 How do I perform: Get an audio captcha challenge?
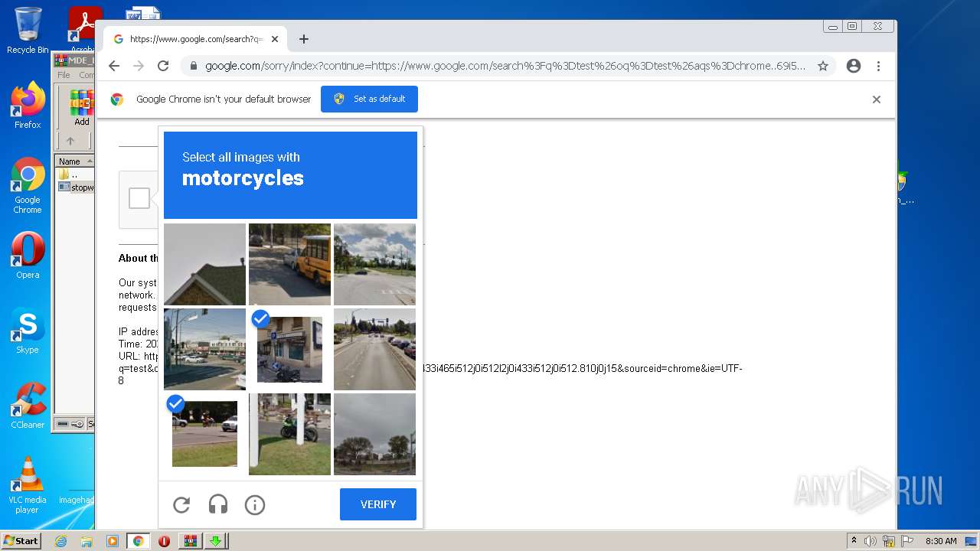tap(218, 505)
